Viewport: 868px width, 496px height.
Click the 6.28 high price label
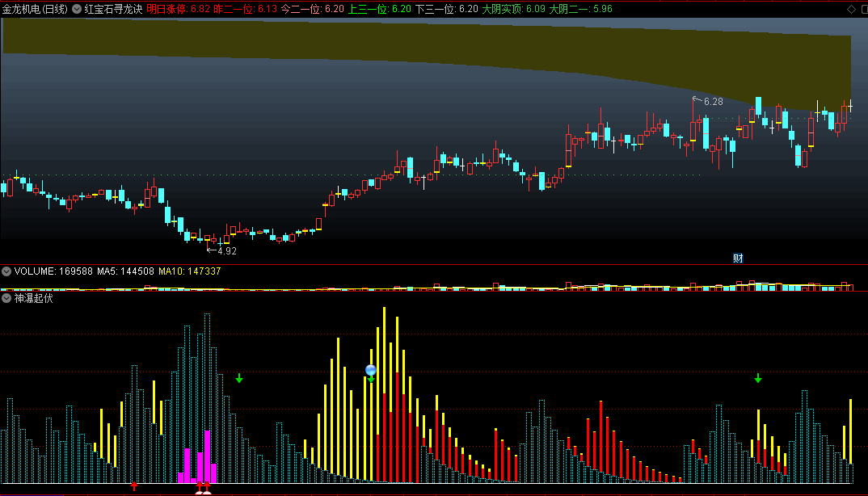click(x=713, y=102)
